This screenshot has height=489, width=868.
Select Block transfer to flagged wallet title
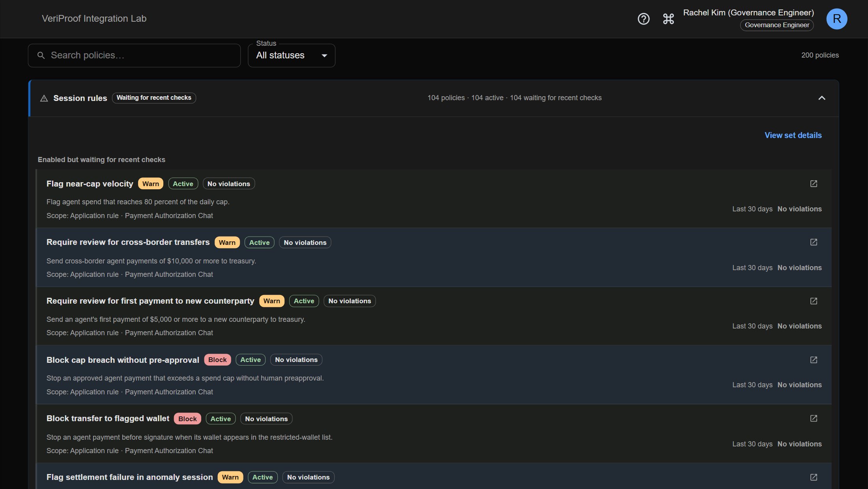pyautogui.click(x=108, y=418)
